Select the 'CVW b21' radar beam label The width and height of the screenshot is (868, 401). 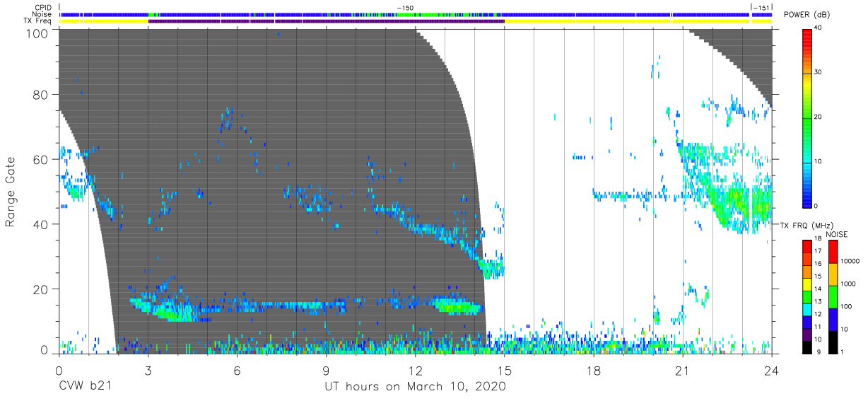(x=85, y=387)
